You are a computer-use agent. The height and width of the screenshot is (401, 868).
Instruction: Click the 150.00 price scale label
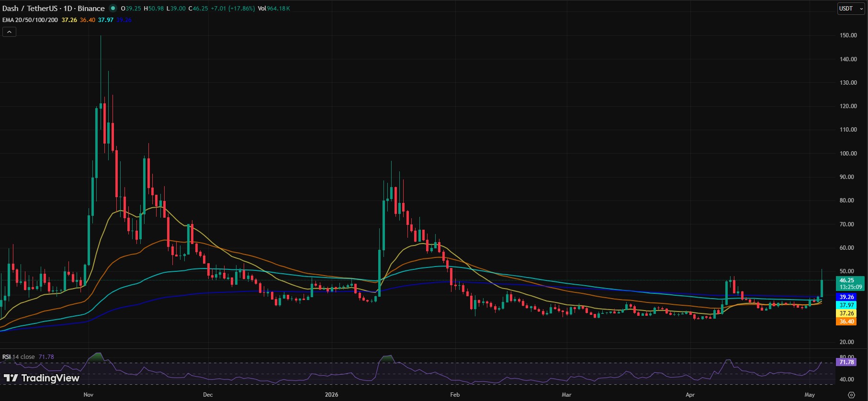[848, 35]
